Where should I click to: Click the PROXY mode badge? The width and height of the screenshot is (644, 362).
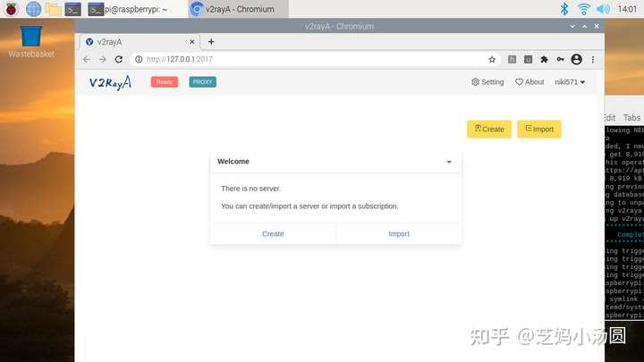tap(202, 82)
